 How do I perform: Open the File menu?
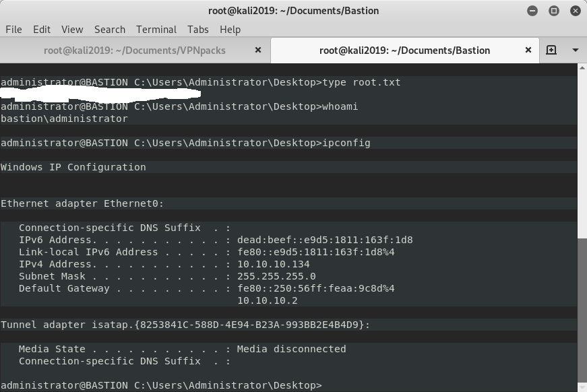click(13, 30)
